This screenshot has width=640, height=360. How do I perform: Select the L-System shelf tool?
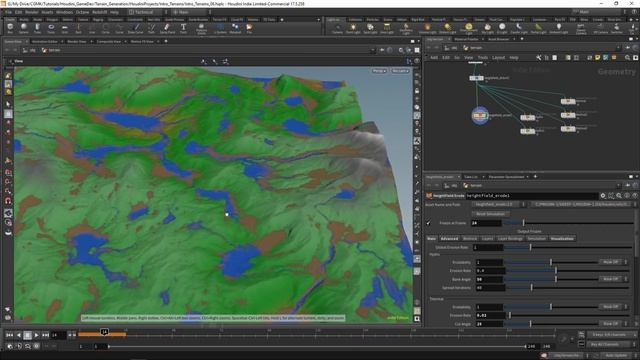pyautogui.click(x=220, y=28)
